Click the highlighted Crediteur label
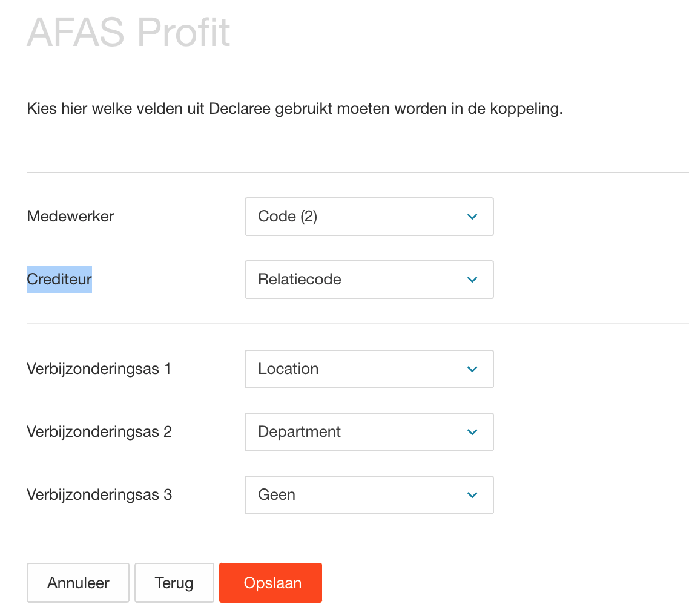The height and width of the screenshot is (616, 689). (59, 279)
